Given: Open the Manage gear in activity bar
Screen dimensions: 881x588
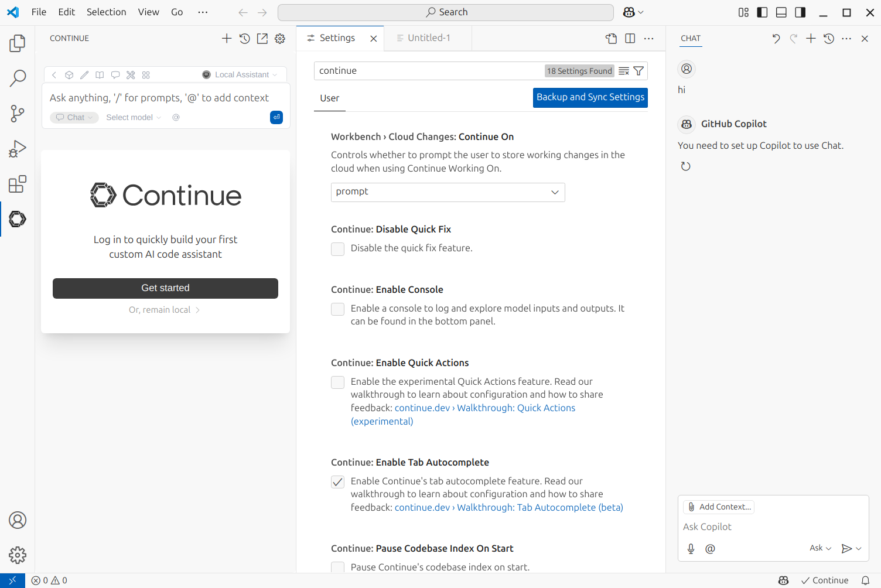Looking at the screenshot, I should click(x=18, y=555).
